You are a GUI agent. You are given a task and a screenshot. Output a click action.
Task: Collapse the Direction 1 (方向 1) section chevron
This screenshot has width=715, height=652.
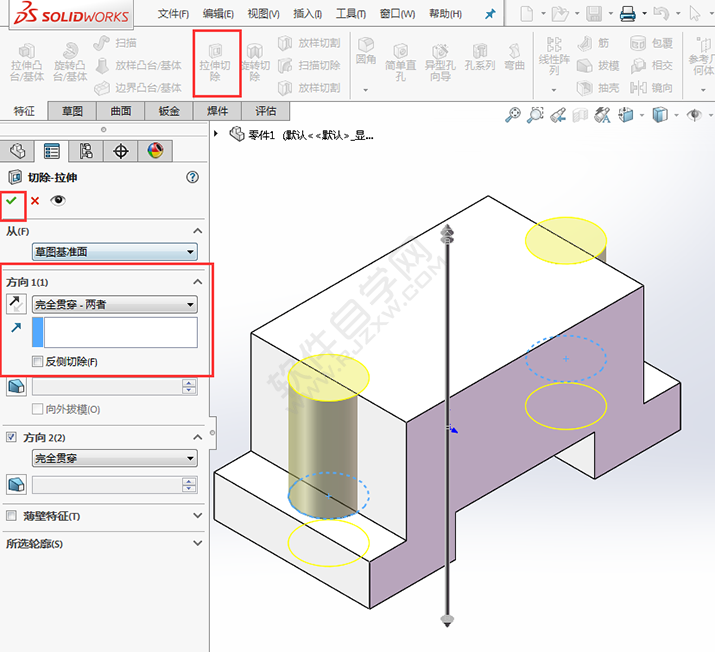click(197, 282)
